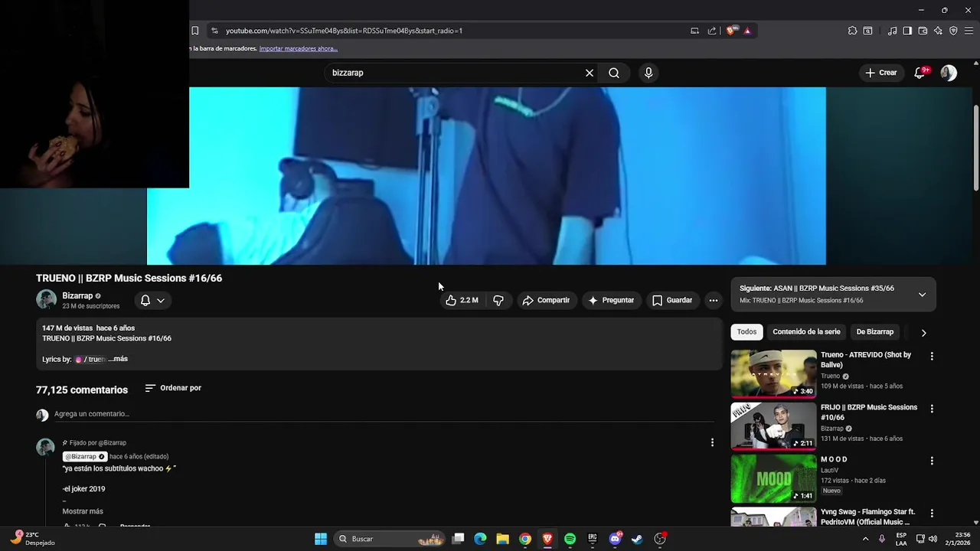This screenshot has height=551, width=980.
Task: Open options for Yvng Swag video
Action: click(x=932, y=513)
